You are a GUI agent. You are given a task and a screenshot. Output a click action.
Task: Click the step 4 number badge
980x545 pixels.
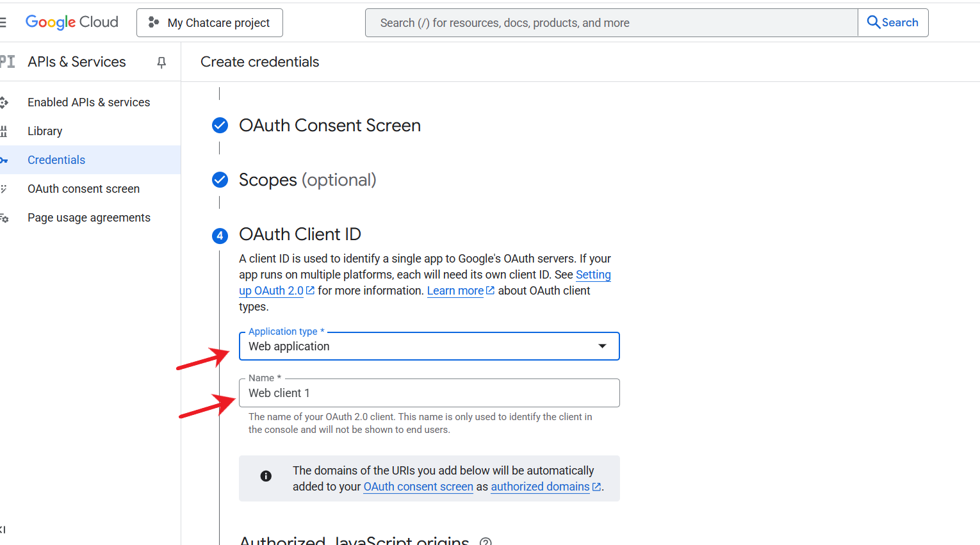coord(220,236)
